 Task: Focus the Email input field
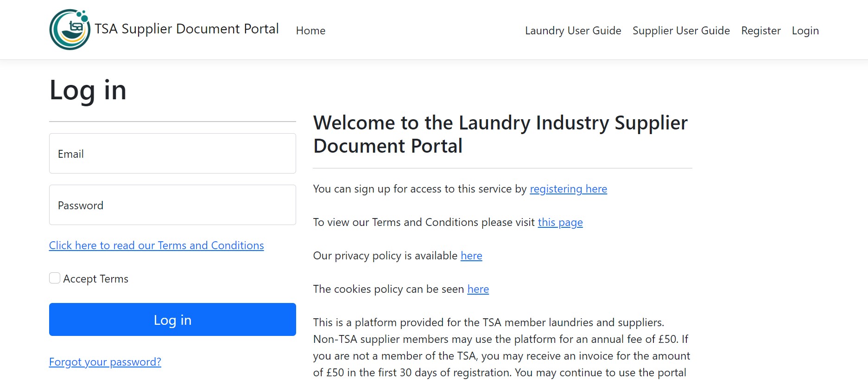pyautogui.click(x=172, y=154)
